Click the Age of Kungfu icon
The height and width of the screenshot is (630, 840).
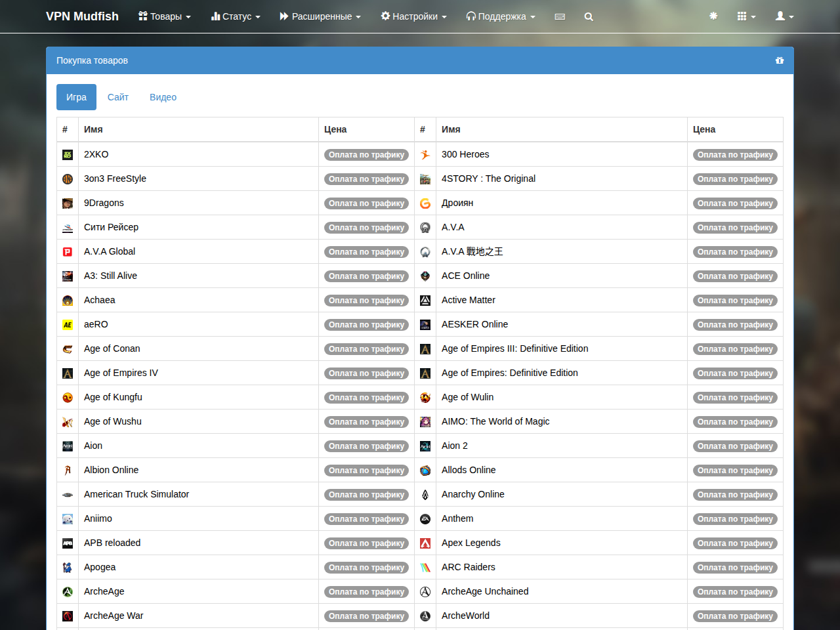tap(68, 398)
